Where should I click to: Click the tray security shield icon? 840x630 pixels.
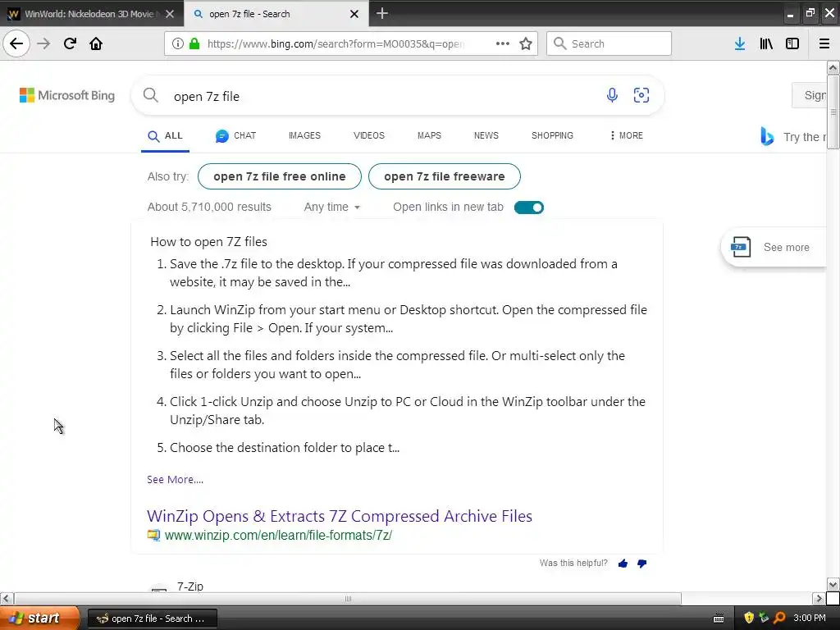(749, 618)
